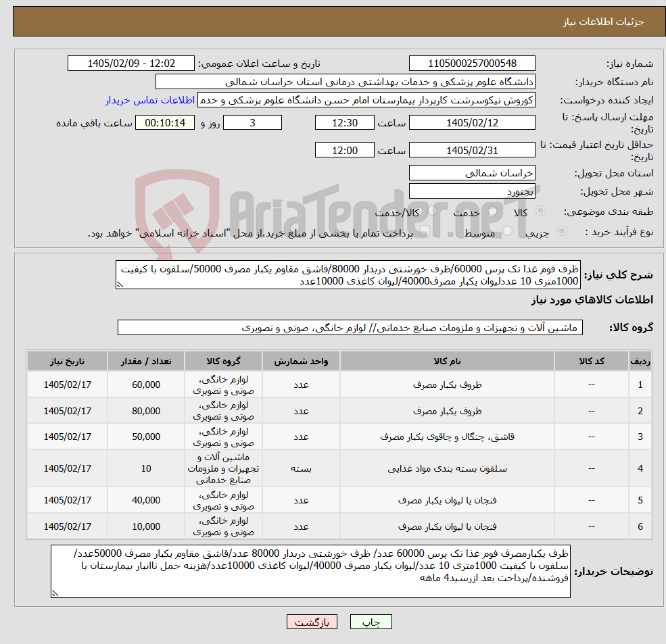
Task: Select the کالا radio button
Action: (541, 211)
